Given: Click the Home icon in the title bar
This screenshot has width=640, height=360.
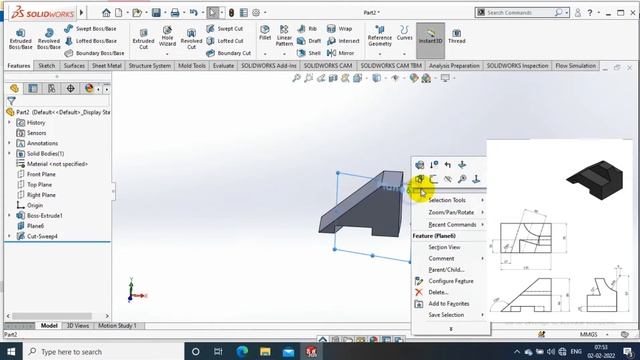Looking at the screenshot, I should (106, 13).
